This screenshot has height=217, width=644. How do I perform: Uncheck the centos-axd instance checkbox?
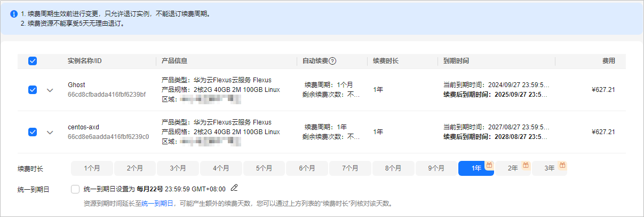[33, 132]
